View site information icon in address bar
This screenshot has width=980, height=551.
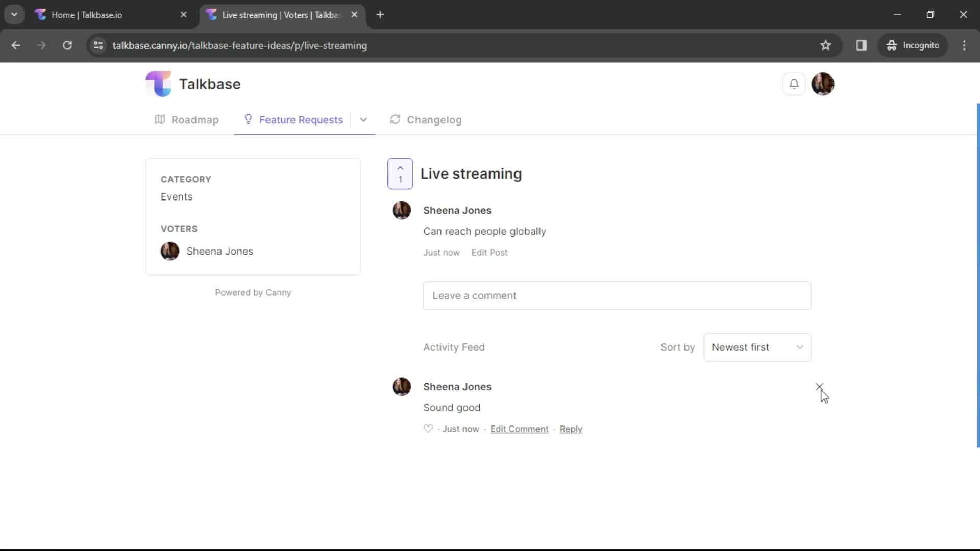(98, 45)
